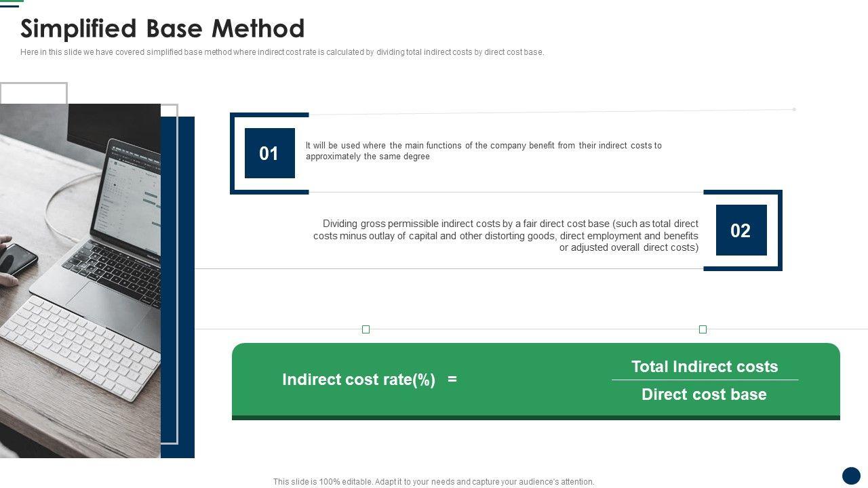Click the navy 02 number box
868x488 pixels.
(x=741, y=230)
